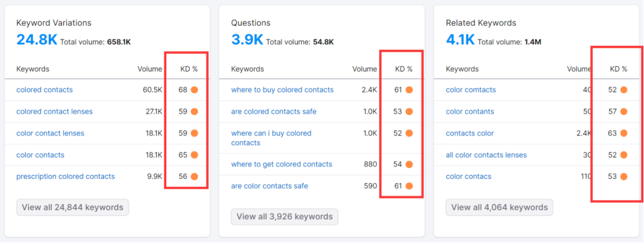Screen dimensions: 644x243
Task: Click the 4.1K Related Keywords count
Action: (460, 40)
